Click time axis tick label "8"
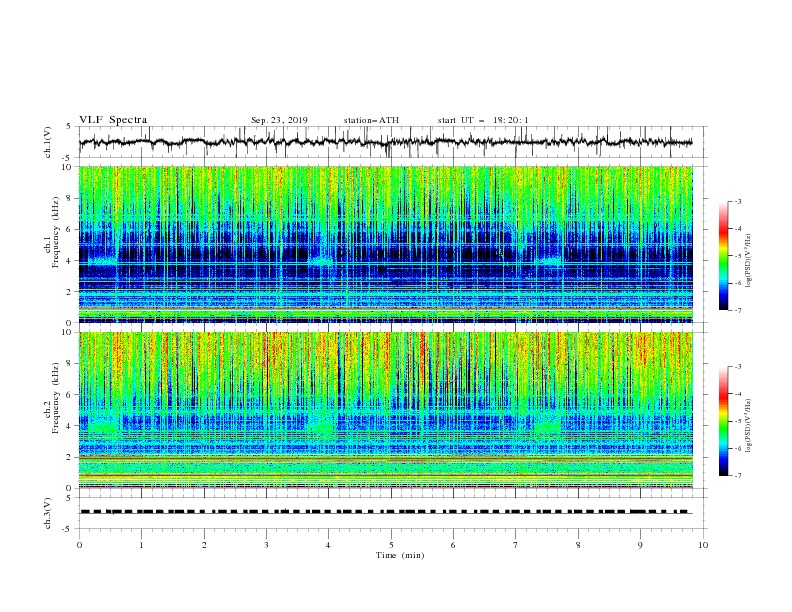The height and width of the screenshot is (612, 792). click(x=578, y=545)
